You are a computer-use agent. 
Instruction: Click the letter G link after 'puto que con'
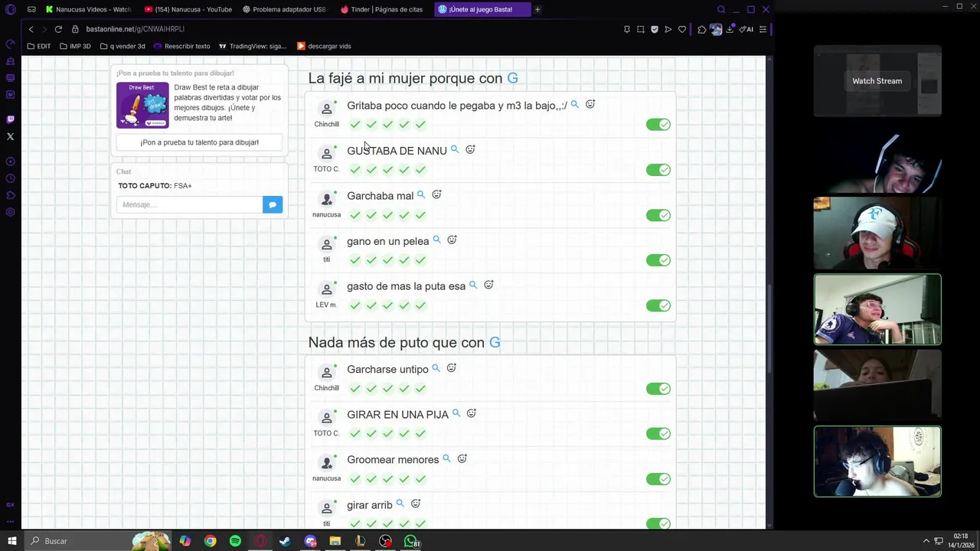[x=495, y=342]
